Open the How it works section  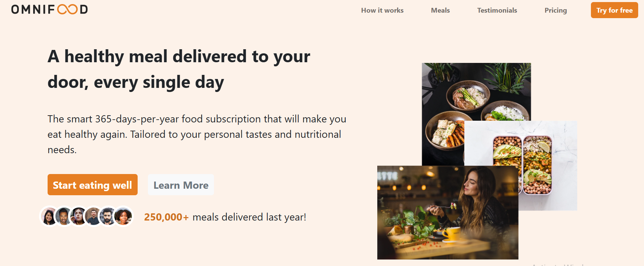(382, 10)
